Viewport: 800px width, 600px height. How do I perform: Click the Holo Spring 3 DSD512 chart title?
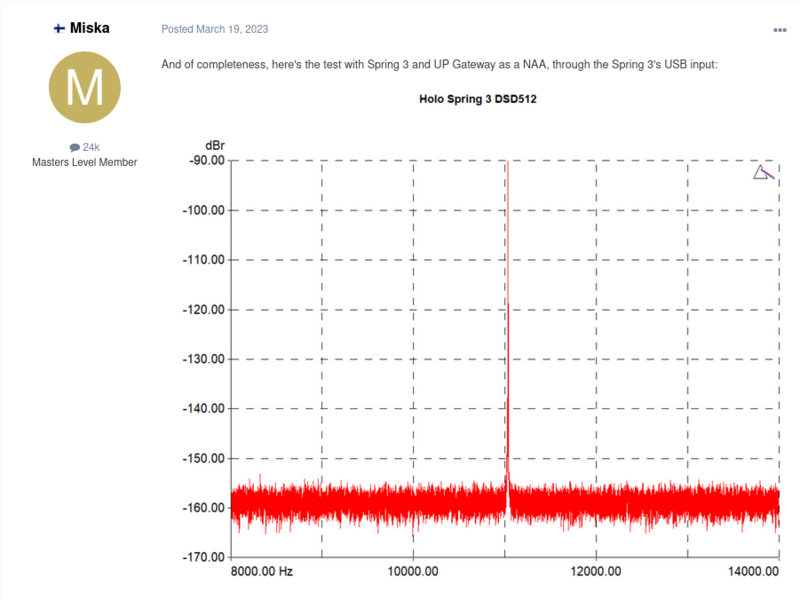point(477,99)
